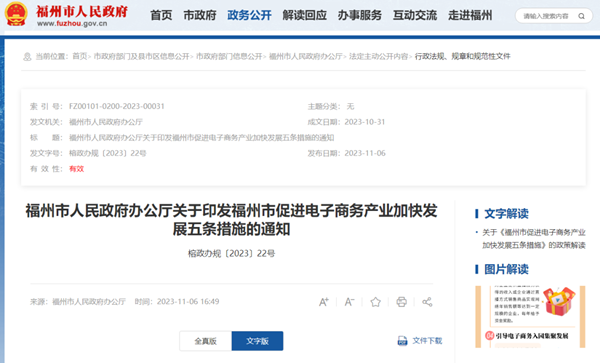The width and height of the screenshot is (600, 363).
Task: Click 文件下载 link
Action: pyautogui.click(x=427, y=340)
